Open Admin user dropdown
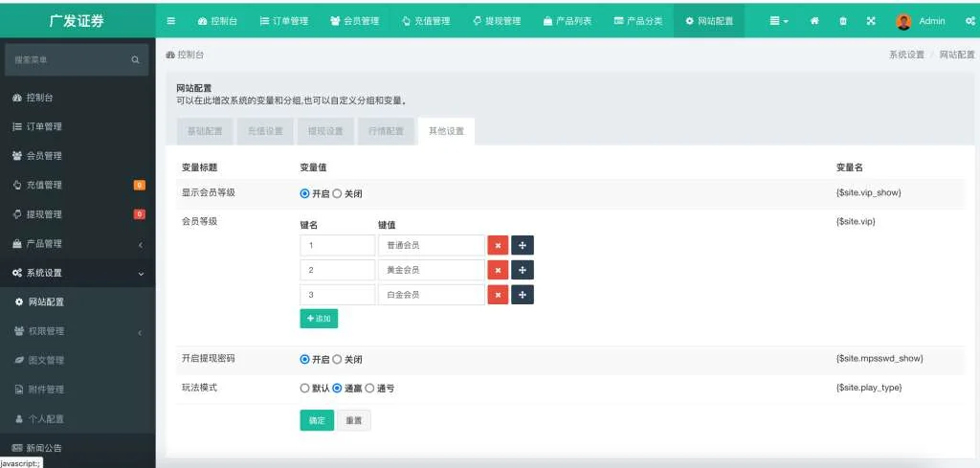980x468 pixels. 921,21
